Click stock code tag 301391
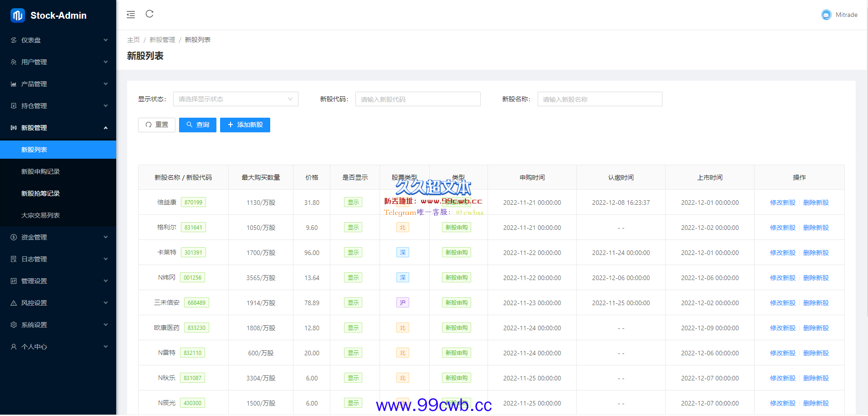This screenshot has width=868, height=416. (193, 252)
